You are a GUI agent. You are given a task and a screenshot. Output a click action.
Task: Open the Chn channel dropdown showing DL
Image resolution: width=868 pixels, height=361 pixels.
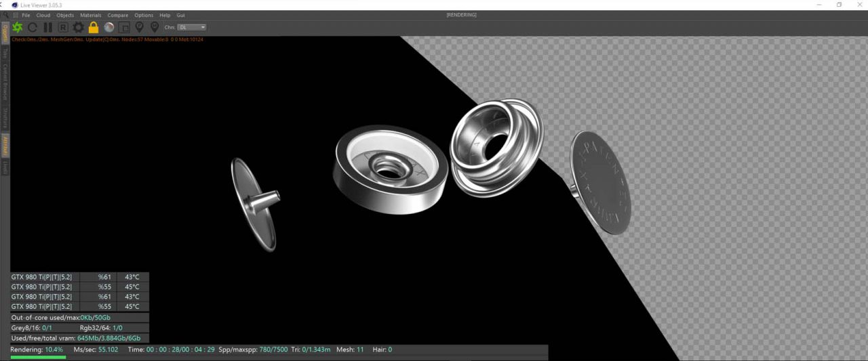(x=192, y=28)
